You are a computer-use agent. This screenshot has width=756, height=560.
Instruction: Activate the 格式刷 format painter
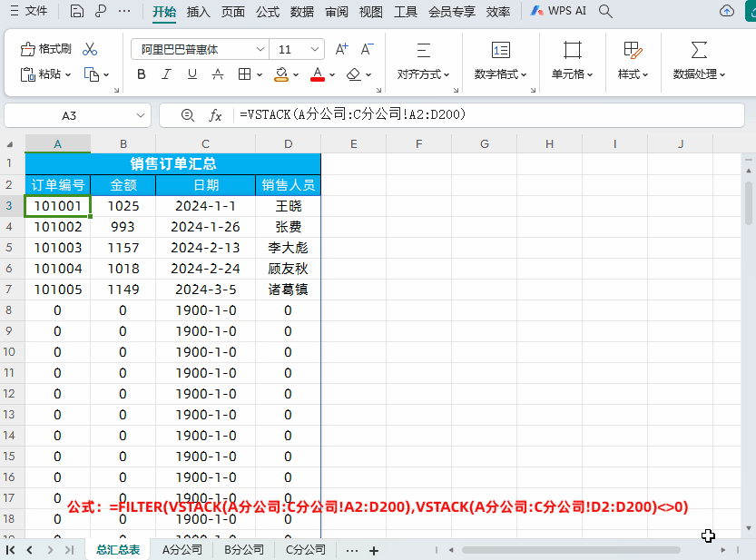(x=45, y=49)
